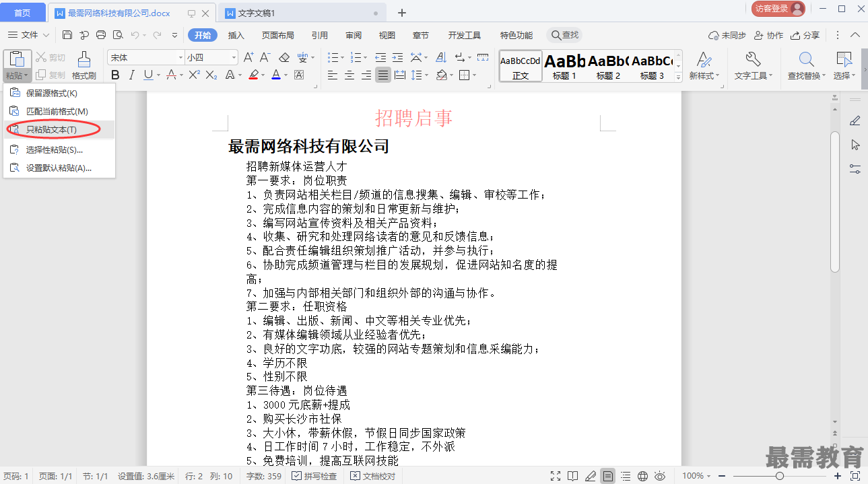Click the zoom slider in status bar
The width and height of the screenshot is (868, 484).
tap(779, 476)
